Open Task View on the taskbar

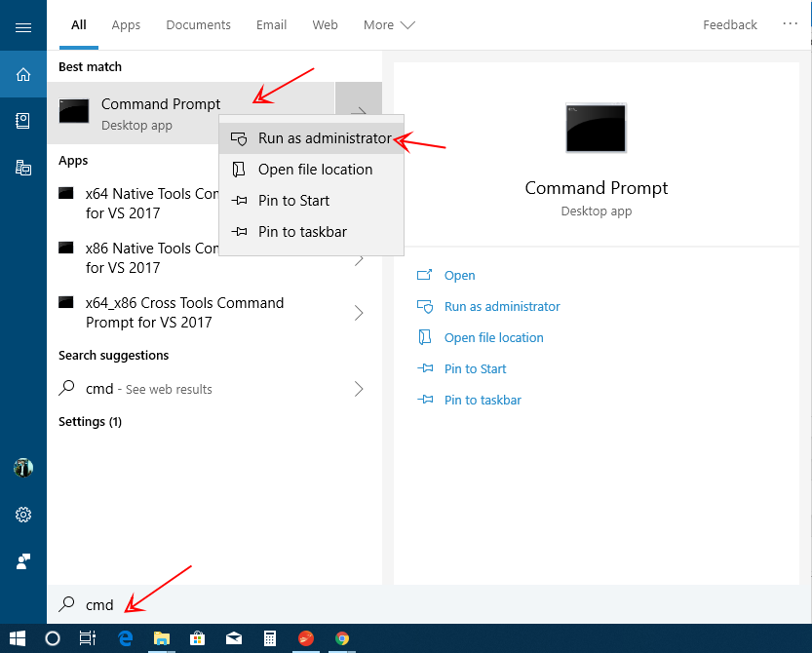click(88, 638)
